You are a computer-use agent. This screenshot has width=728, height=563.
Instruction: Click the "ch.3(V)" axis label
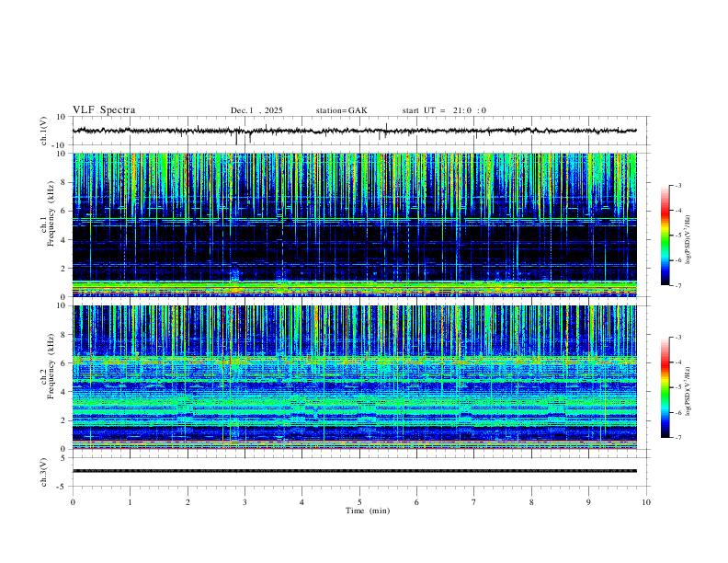pyautogui.click(x=44, y=472)
